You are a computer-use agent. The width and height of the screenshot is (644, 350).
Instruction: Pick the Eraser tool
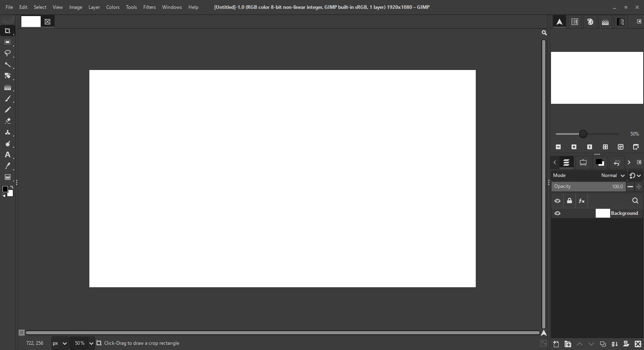(8, 121)
